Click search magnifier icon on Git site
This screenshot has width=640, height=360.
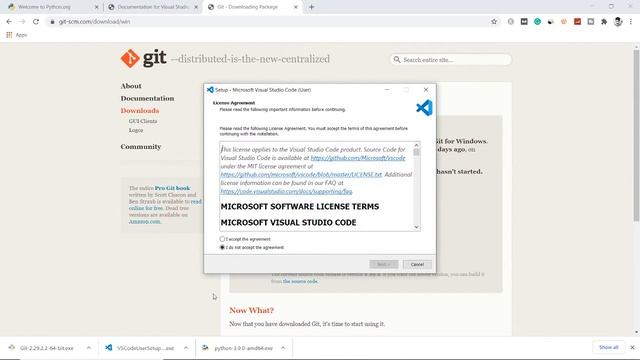click(397, 60)
